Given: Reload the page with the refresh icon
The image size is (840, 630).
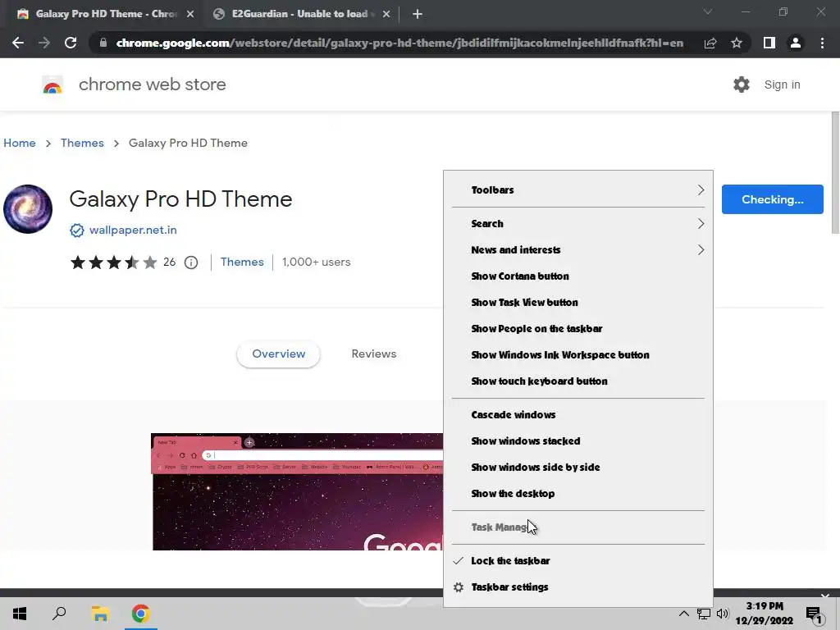Looking at the screenshot, I should 71,43.
